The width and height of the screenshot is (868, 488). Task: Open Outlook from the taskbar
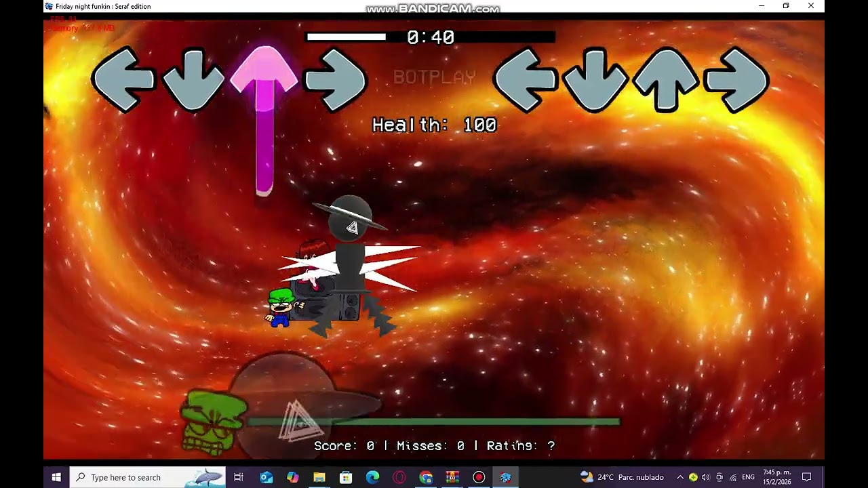pos(266,477)
